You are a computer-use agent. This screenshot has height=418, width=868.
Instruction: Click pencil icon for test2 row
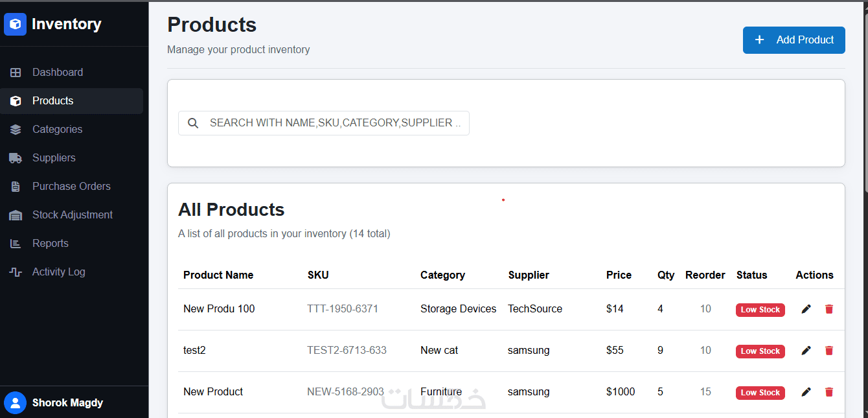[x=806, y=351]
